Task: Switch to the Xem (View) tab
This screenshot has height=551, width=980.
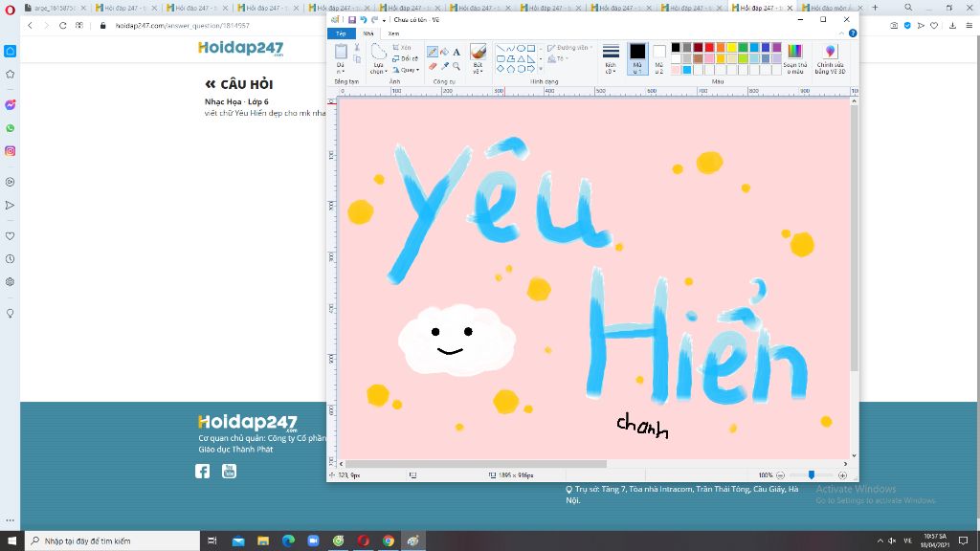Action: tap(393, 33)
